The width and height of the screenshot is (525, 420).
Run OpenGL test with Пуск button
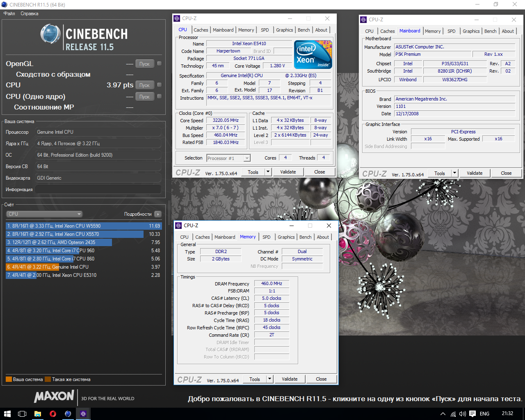pos(144,64)
